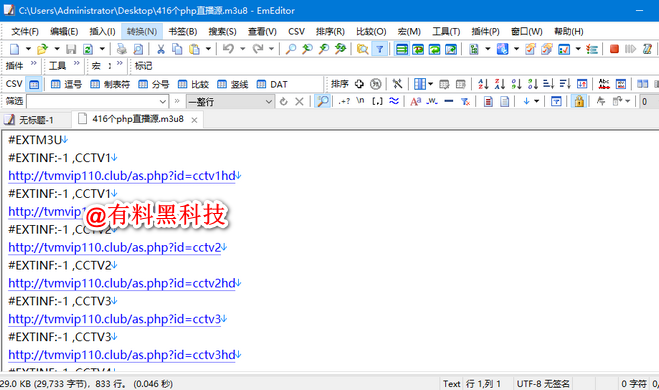Toggle the highlighted green lines view button

(x=402, y=49)
